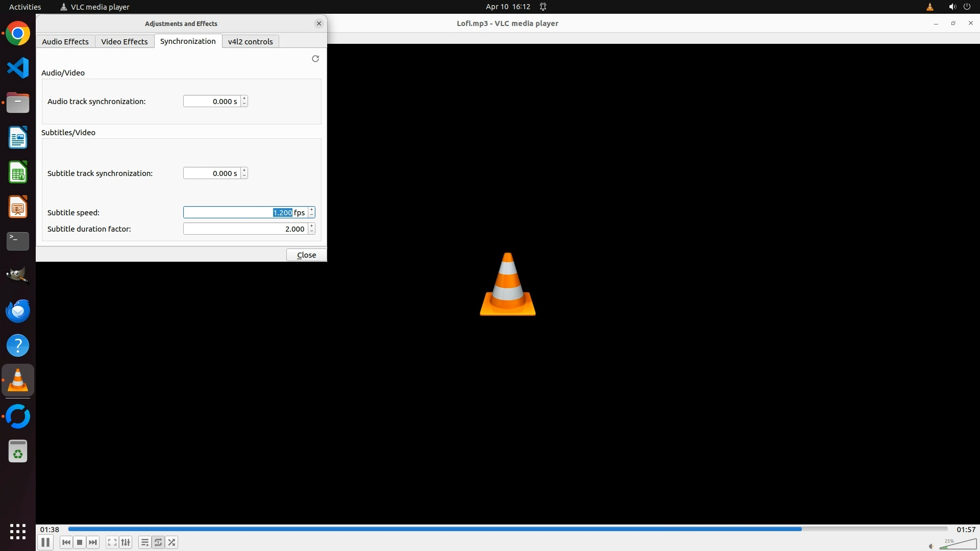Stop playback

point(80,542)
